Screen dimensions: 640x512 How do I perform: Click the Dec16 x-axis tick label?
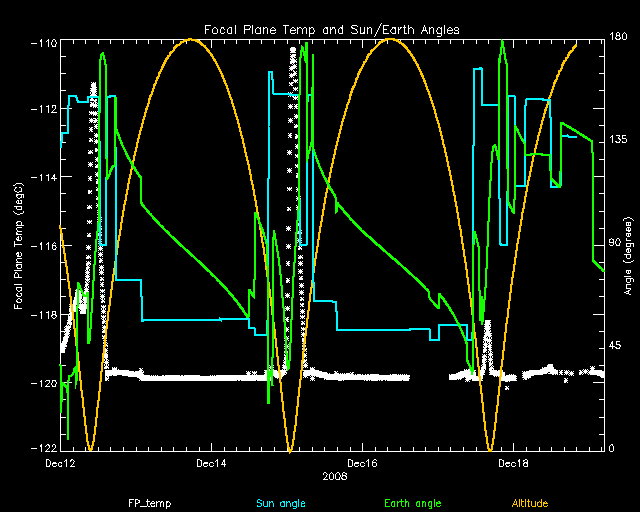tap(361, 463)
